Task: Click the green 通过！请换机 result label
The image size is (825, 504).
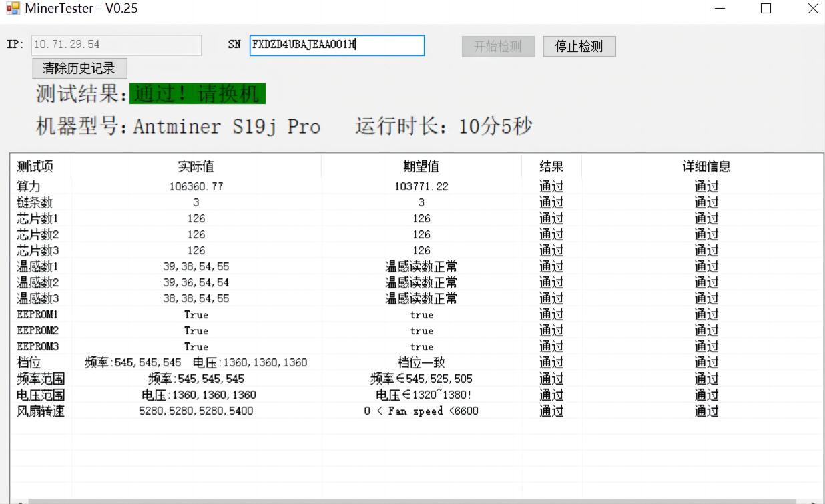Action: [x=198, y=94]
